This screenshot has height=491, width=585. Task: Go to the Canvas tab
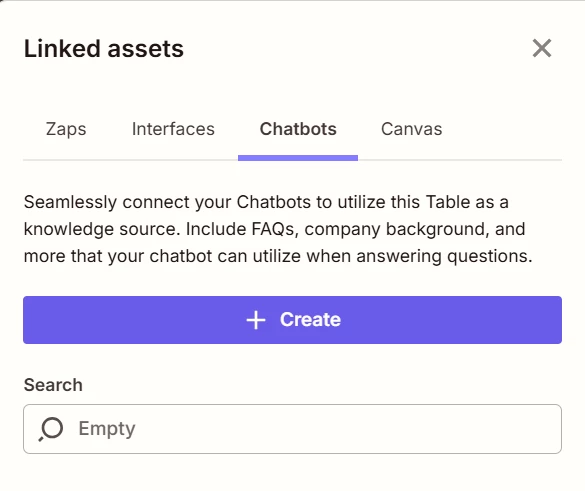(412, 129)
